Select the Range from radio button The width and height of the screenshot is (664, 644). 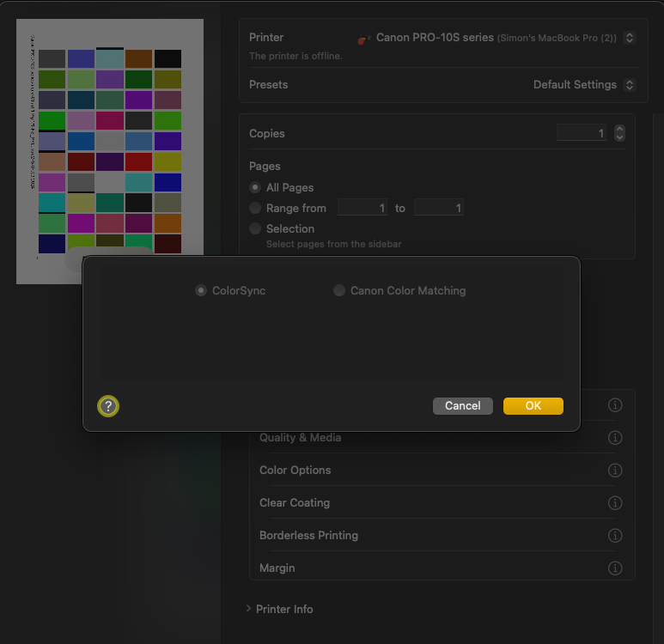255,208
